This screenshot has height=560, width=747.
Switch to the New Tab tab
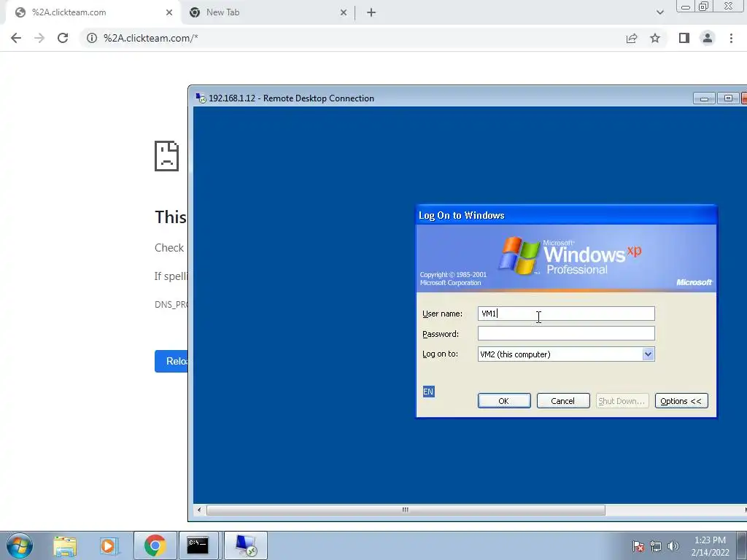click(x=267, y=12)
